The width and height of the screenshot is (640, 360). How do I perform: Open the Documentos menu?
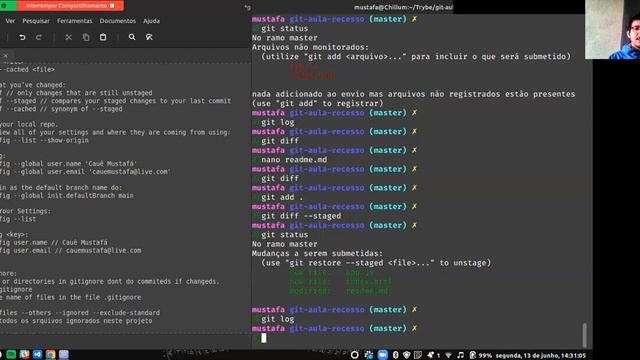[118, 21]
